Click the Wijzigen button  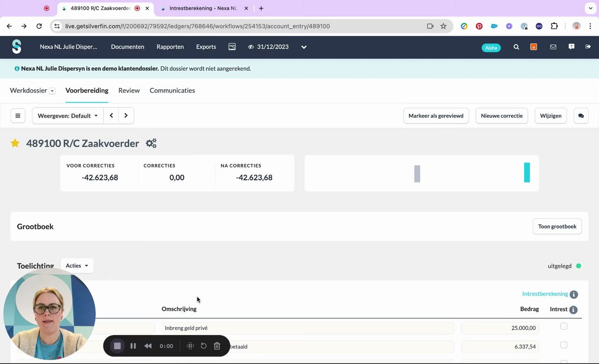click(x=551, y=116)
